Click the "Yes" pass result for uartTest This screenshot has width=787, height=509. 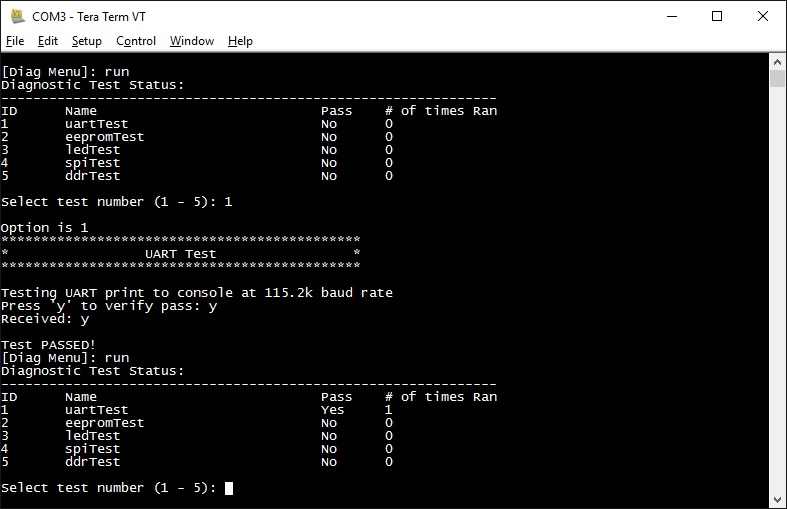click(x=332, y=410)
